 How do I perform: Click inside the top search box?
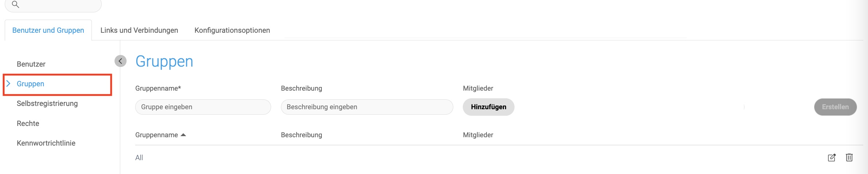[x=53, y=5]
